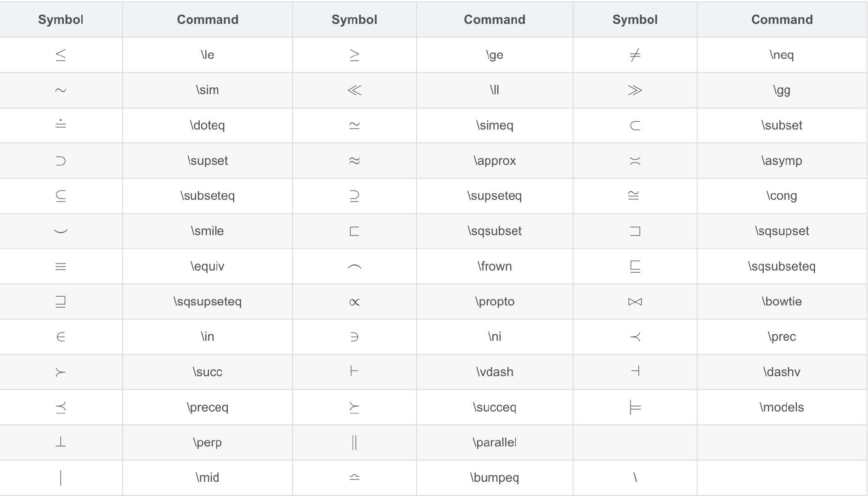Screen dimensions: 868x496
Task: Click the parallel double-bar symbol
Action: coord(354,442)
